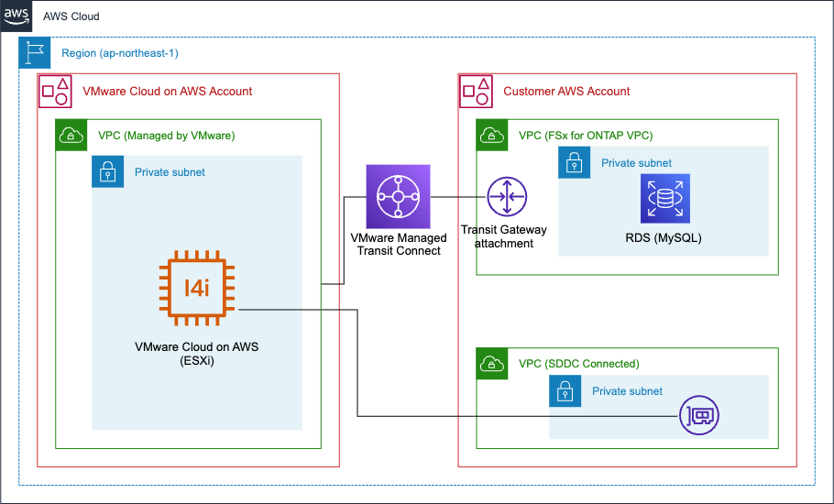The height and width of the screenshot is (504, 834).
Task: Click the Transit Gateway attachment icon
Action: pyautogui.click(x=507, y=197)
